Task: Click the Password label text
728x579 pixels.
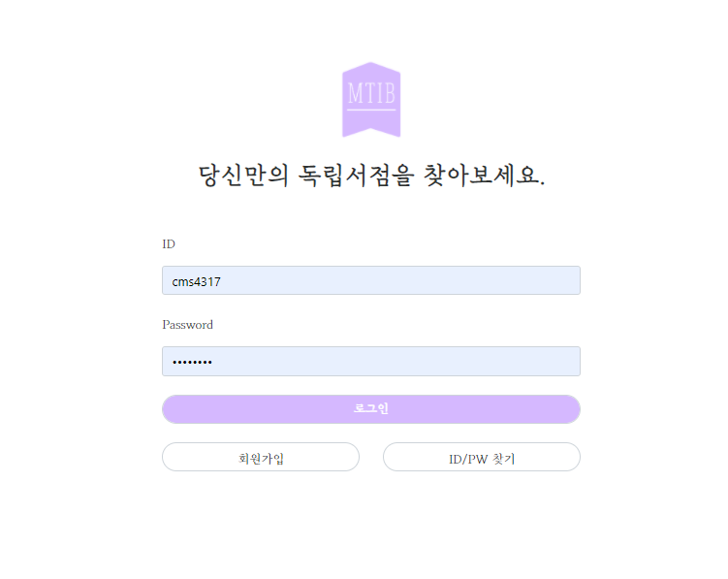Action: (187, 325)
